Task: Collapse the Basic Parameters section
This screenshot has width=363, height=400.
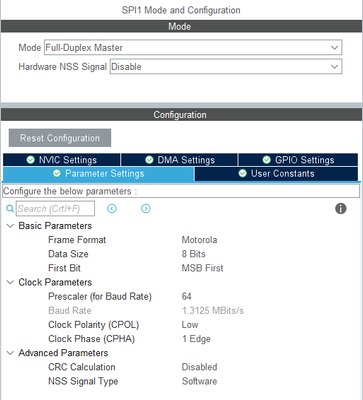Action: pos(10,226)
